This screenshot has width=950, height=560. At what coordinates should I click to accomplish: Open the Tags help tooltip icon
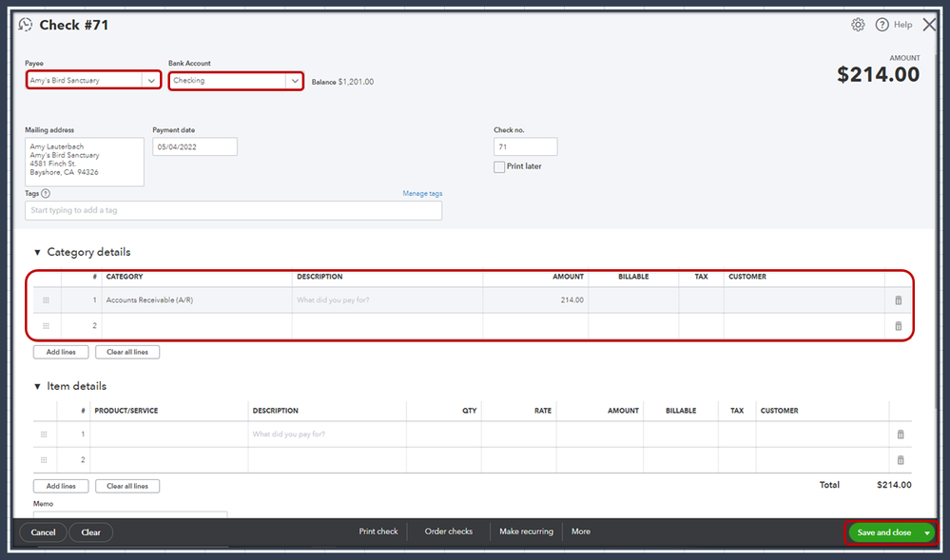pos(46,193)
